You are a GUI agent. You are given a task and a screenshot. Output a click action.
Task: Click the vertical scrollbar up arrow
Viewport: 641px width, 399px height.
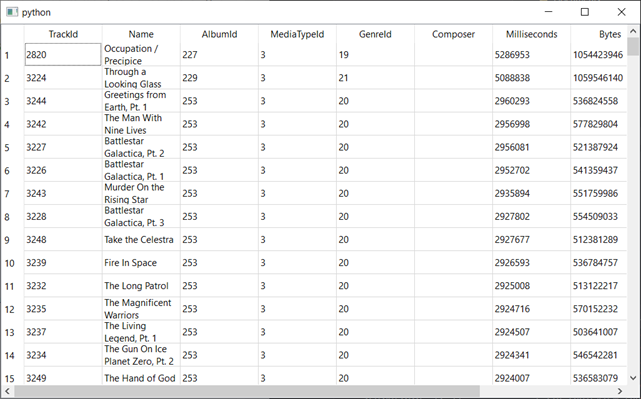point(633,31)
